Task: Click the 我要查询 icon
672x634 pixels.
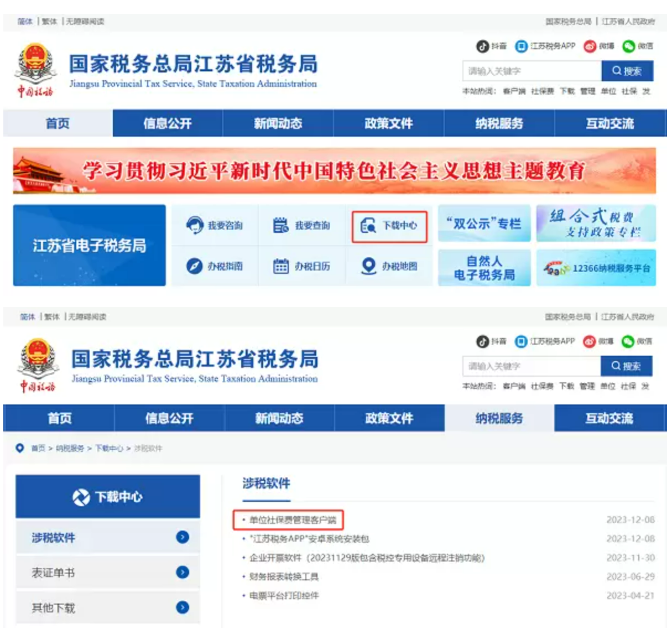Action: [x=281, y=226]
